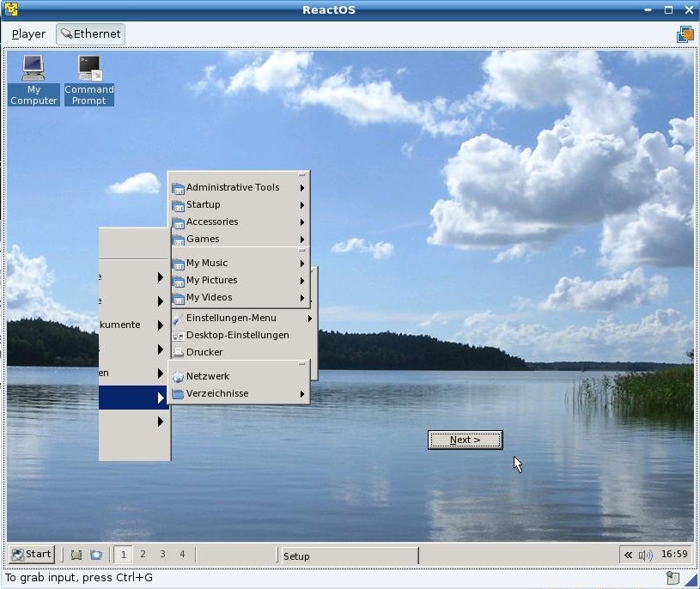Open the Games menu entry

click(x=239, y=240)
